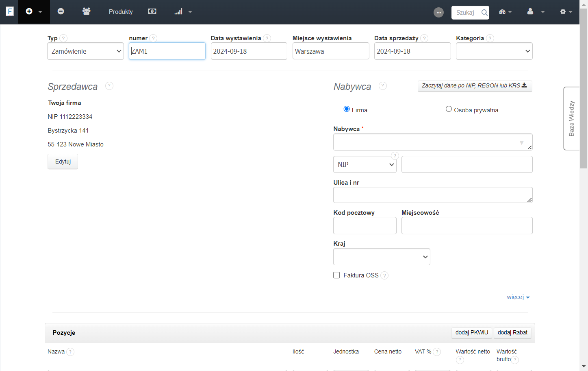This screenshot has width=588, height=371.
Task: Enable the Faktura OSS checkbox
Action: [x=336, y=275]
